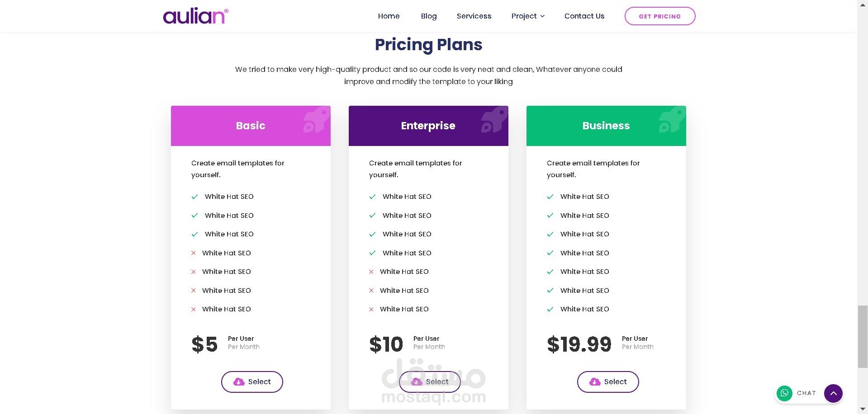
Task: Open the Blog menu item
Action: 428,16
